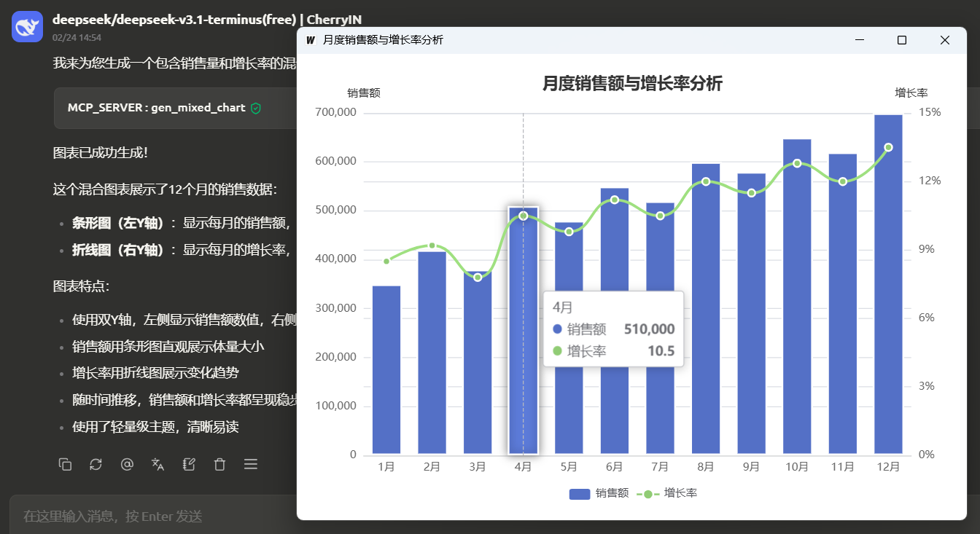
Task: Click the 10月 growth rate line point
Action: [797, 163]
